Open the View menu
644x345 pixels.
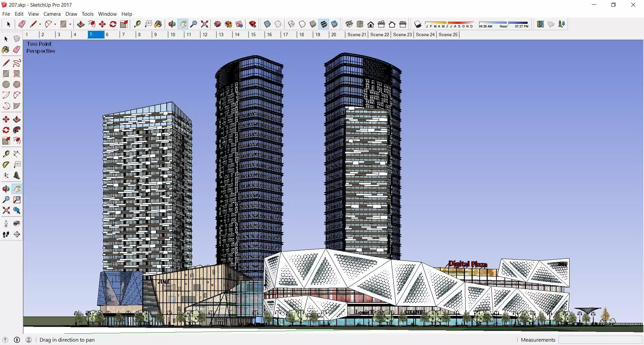34,14
